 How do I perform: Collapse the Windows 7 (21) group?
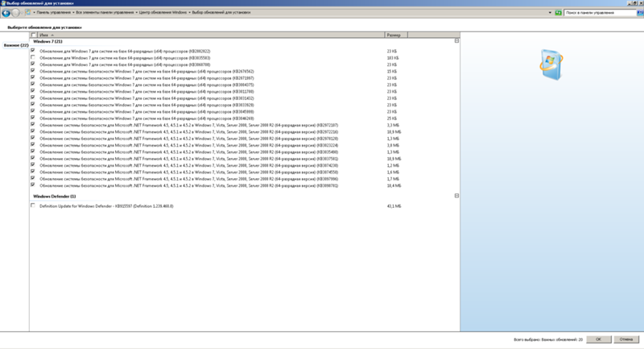point(456,41)
